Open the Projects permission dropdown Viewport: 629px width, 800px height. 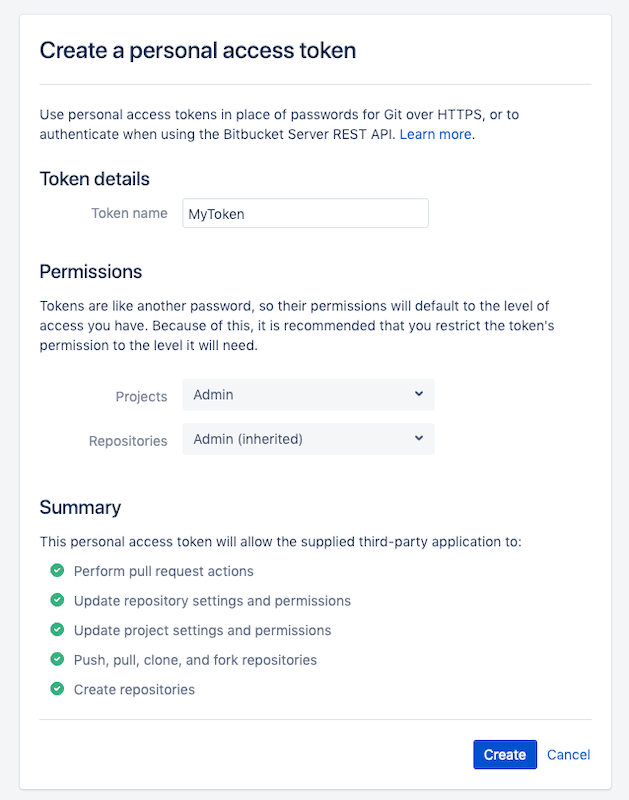[x=308, y=395]
